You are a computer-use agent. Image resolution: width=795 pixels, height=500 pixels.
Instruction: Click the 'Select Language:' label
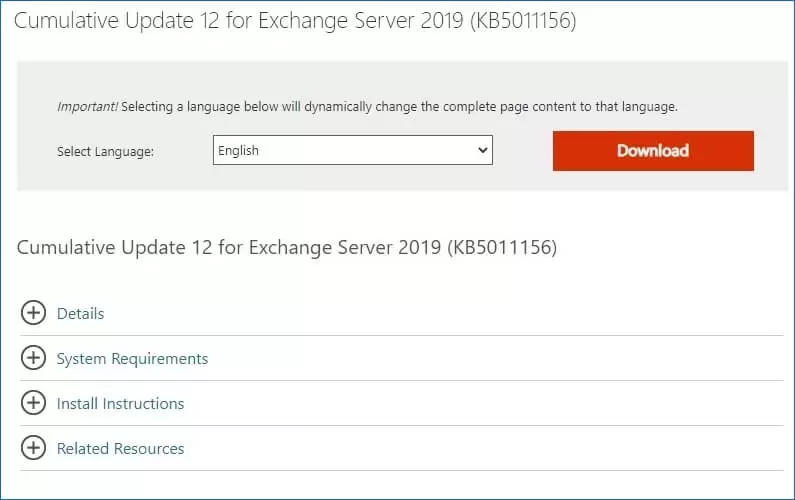[105, 151]
